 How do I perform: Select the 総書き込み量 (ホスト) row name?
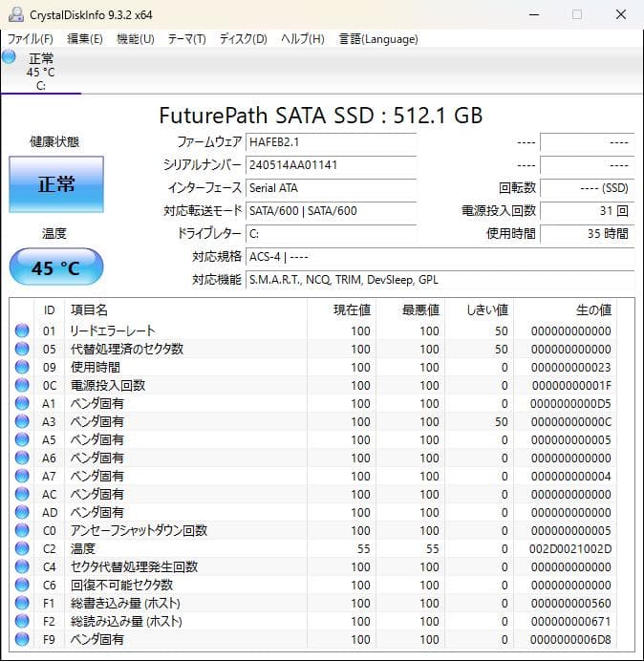(x=125, y=604)
